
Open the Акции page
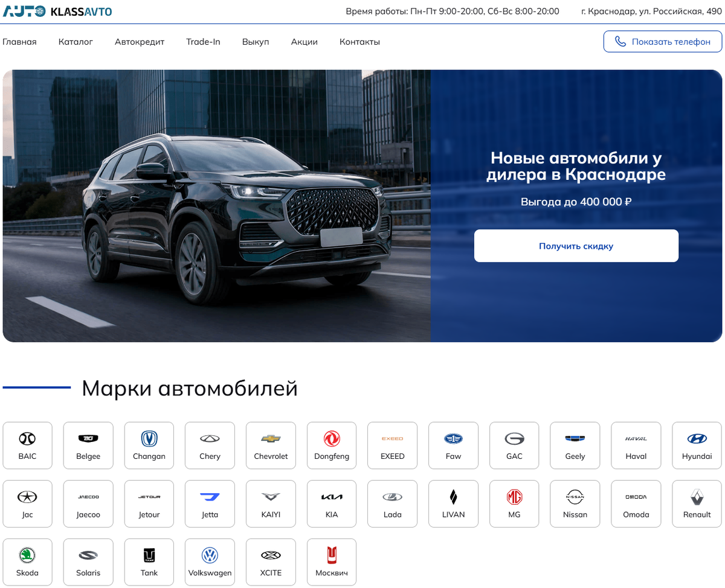304,42
